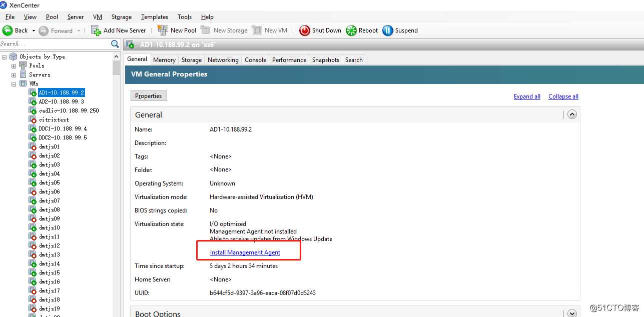Select VM dmtjs07
644x317 pixels.
coord(49,200)
